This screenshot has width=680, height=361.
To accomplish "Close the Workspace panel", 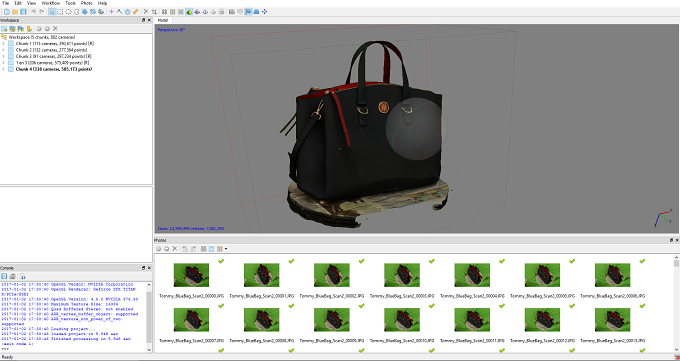I will click(149, 20).
